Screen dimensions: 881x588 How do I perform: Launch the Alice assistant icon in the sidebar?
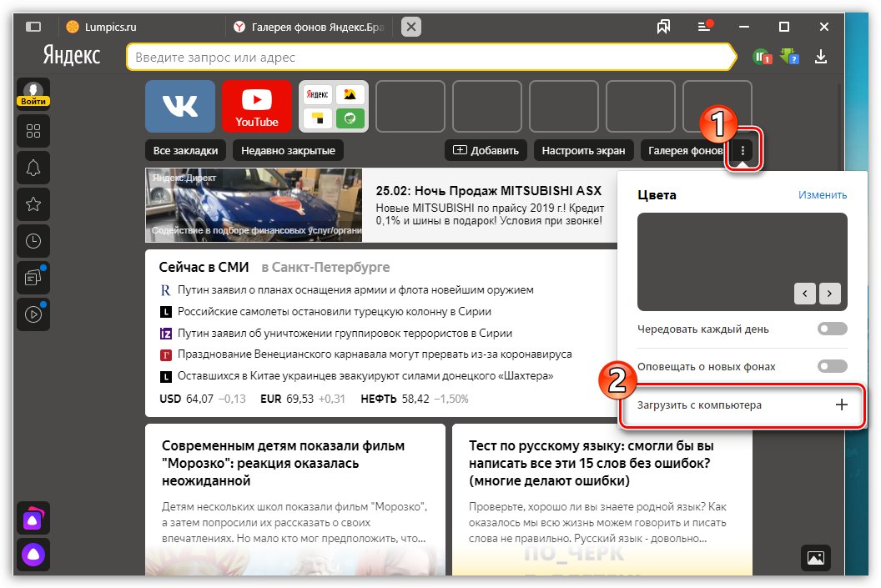coord(33,555)
